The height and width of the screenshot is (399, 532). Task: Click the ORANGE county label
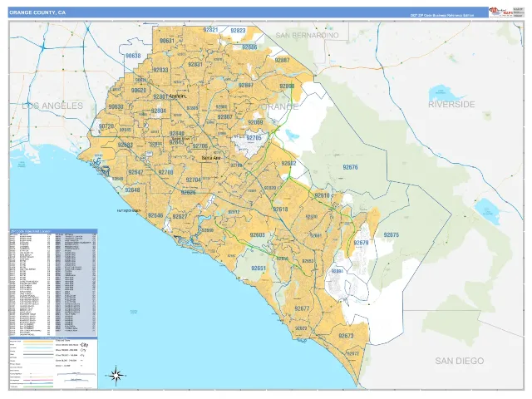(280, 107)
